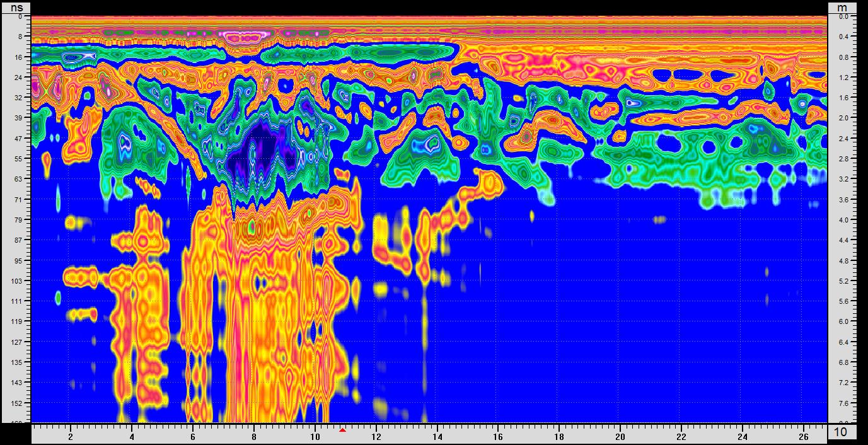This screenshot has width=868, height=445.
Task: Click the 2 mark on the distance ruler
Action: coord(71,436)
